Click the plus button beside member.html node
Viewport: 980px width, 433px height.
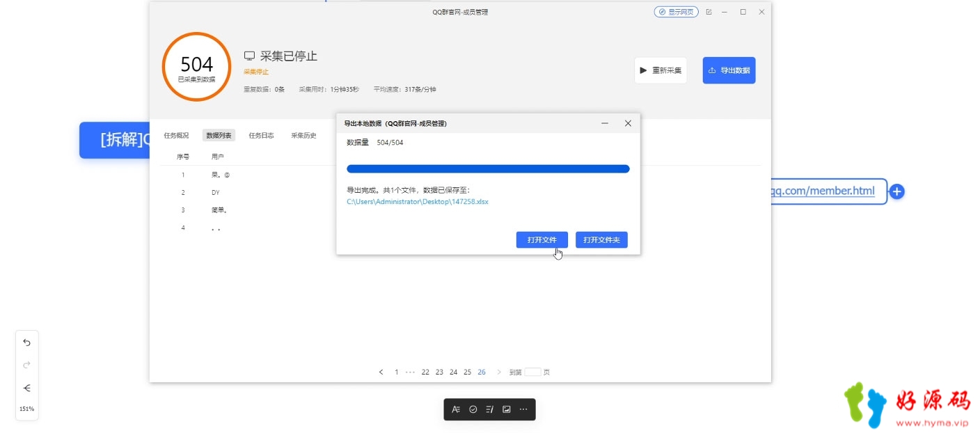(x=897, y=191)
